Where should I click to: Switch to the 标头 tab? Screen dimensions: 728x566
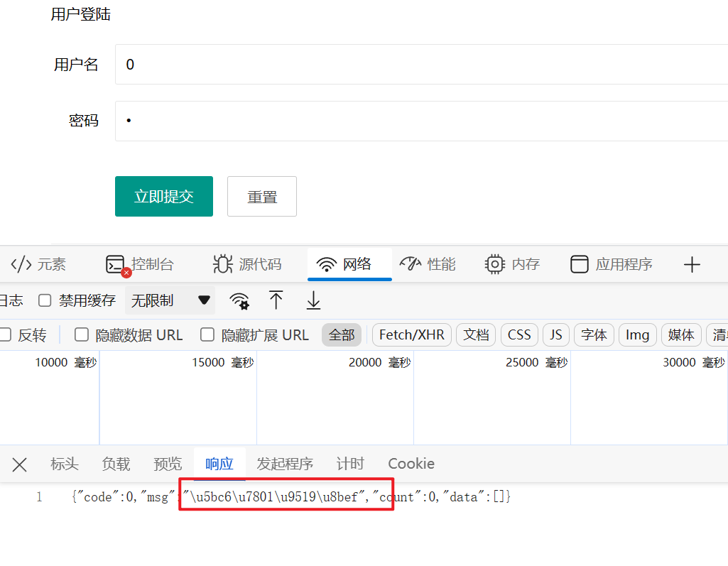(65, 464)
